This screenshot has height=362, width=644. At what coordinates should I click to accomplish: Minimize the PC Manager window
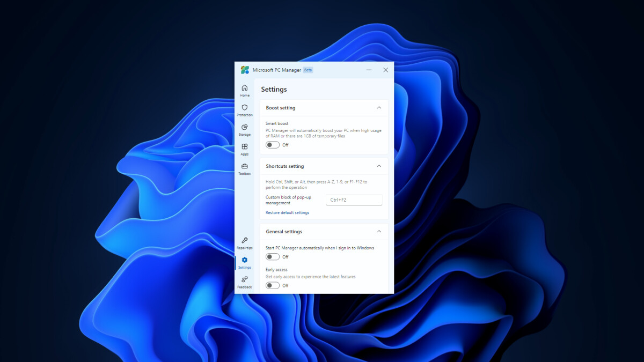pos(369,70)
